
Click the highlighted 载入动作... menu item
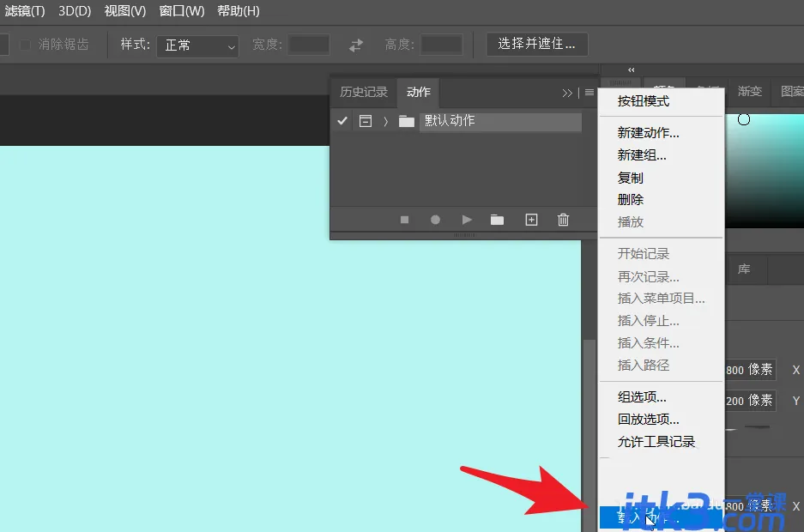pyautogui.click(x=662, y=517)
